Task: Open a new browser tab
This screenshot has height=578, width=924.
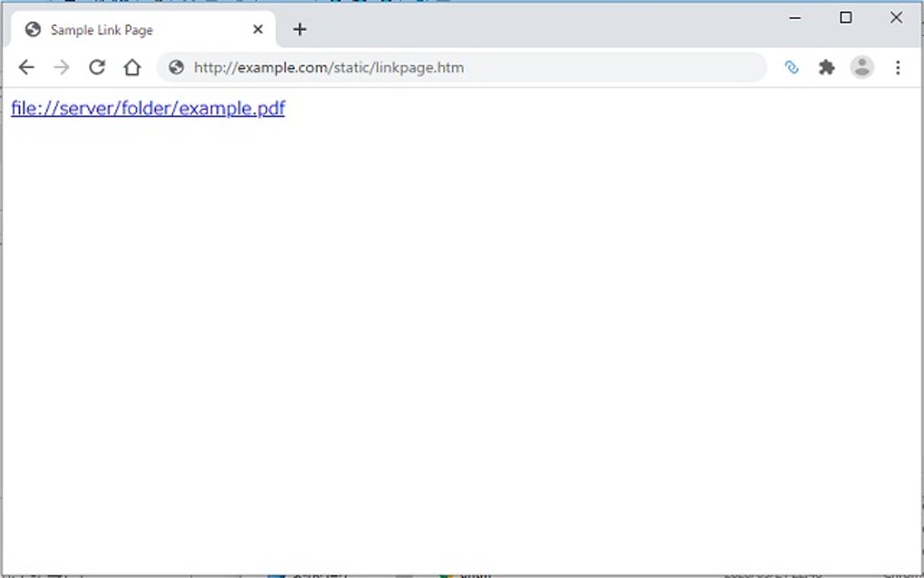Action: pos(300,29)
